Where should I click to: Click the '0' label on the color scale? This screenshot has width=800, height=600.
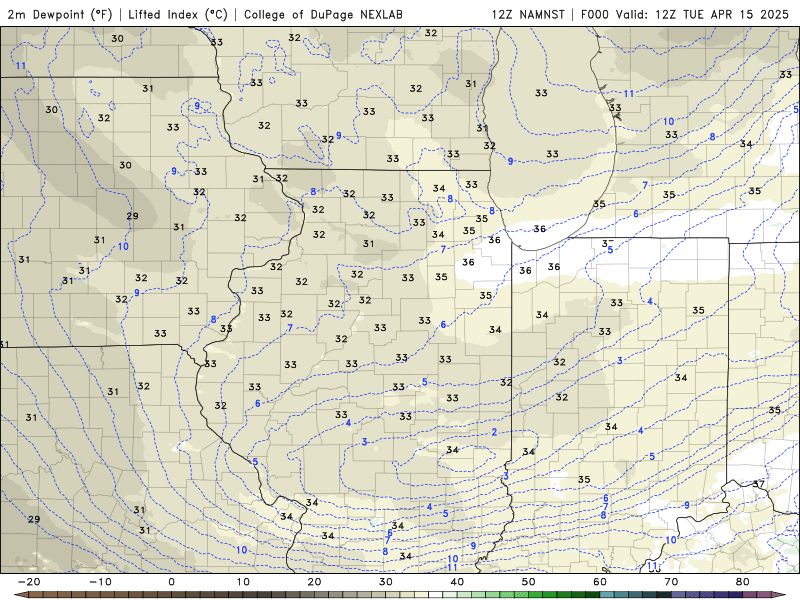point(171,582)
